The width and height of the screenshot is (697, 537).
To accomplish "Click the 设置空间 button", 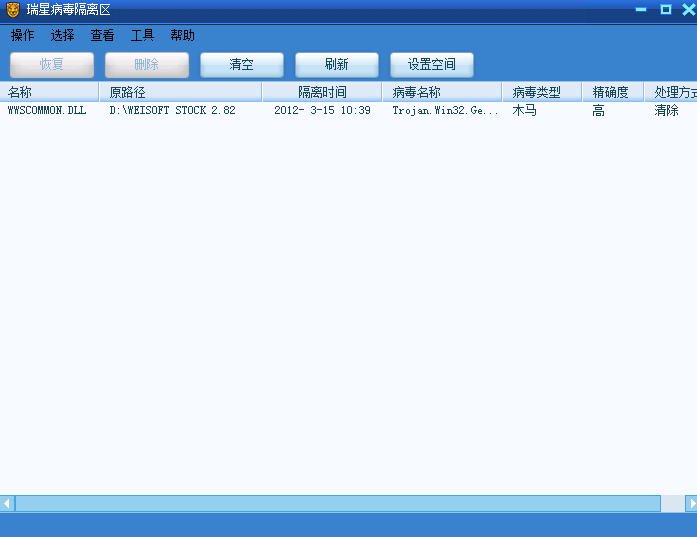I will pos(432,65).
